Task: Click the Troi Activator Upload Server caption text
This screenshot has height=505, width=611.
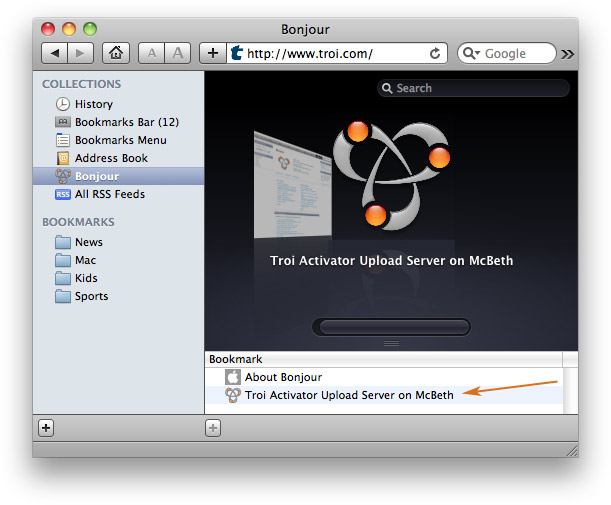Action: 391,260
